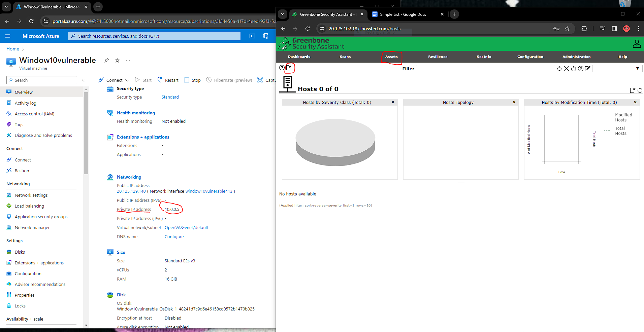Reset the Hosts dashboard to defaults icon

click(640, 90)
